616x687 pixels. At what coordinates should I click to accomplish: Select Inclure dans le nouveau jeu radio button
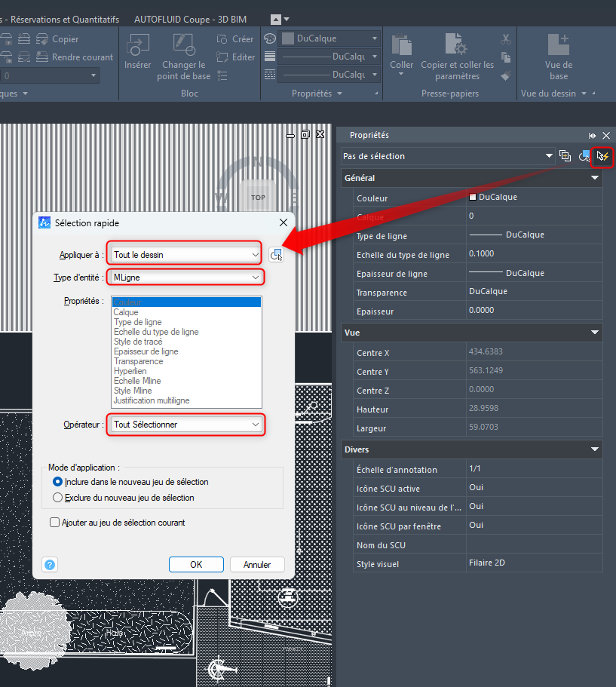[x=58, y=481]
